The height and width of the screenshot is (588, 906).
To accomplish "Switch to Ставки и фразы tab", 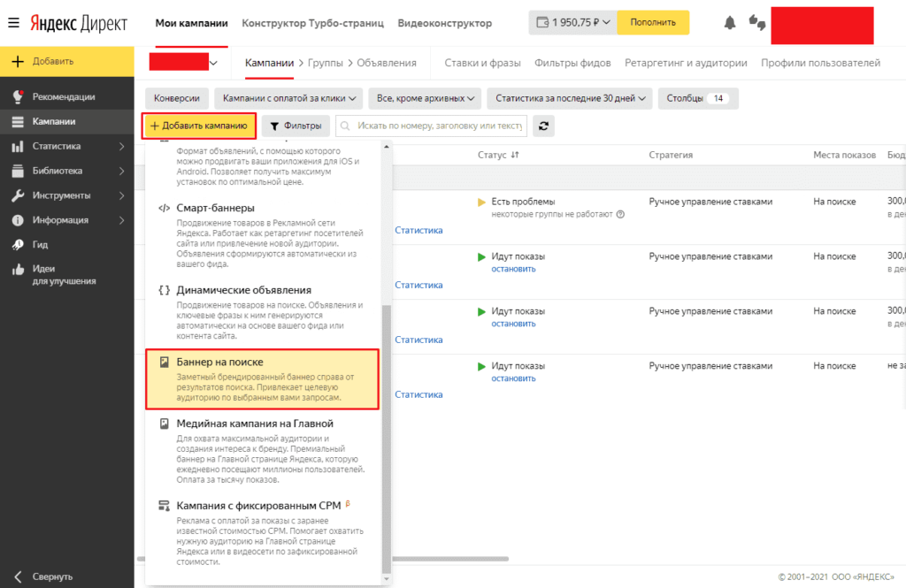I will [x=482, y=63].
